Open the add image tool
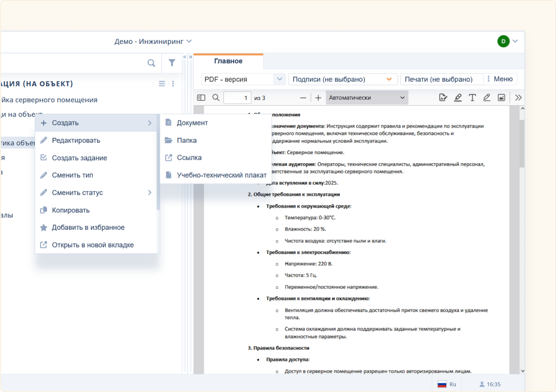 (x=501, y=97)
